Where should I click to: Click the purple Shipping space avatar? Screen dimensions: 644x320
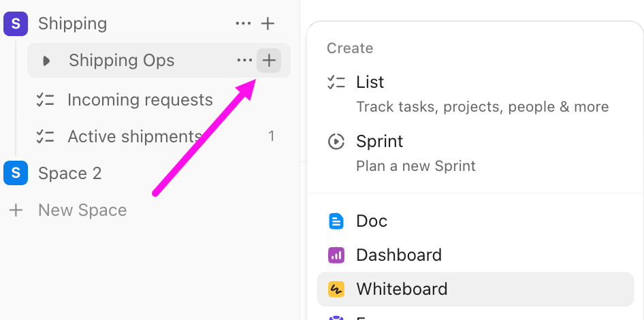15,24
